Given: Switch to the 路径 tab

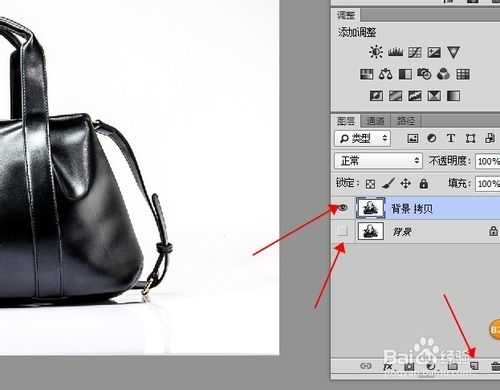Looking at the screenshot, I should click(x=406, y=121).
